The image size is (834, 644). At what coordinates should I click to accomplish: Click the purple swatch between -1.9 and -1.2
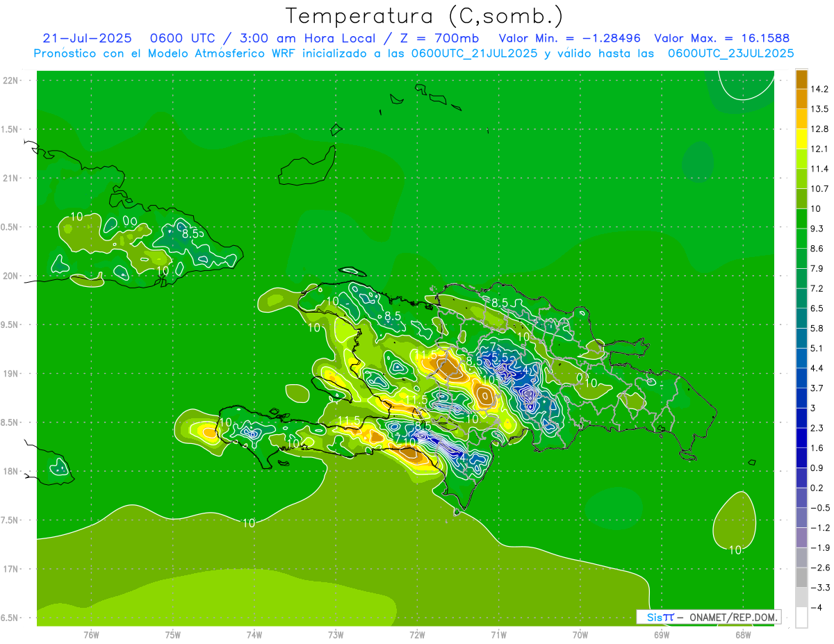pos(801,537)
